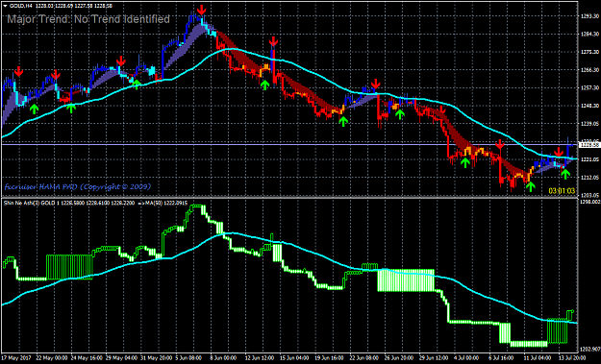
Task: Click the yellow 03:01:03 candle timer
Action: 562,190
